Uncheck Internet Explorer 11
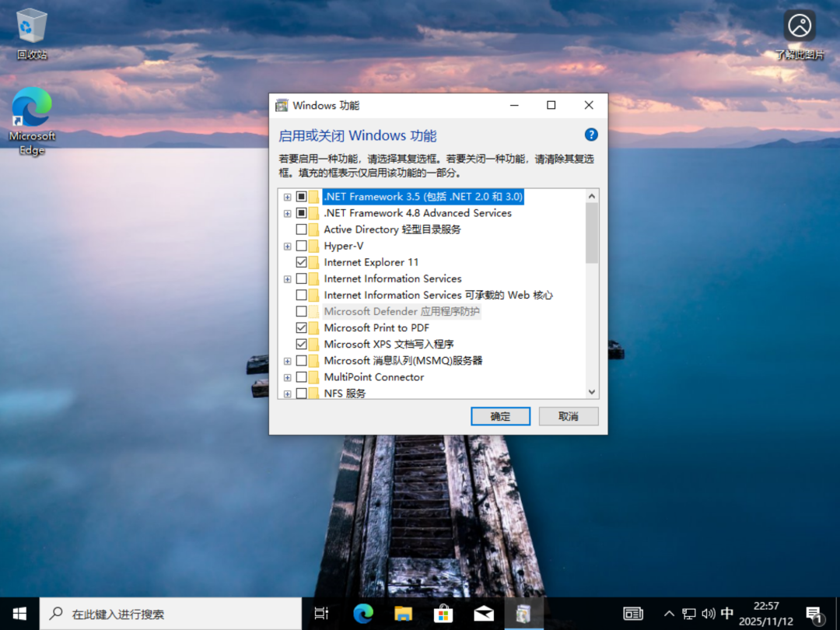This screenshot has width=840, height=630. click(x=302, y=263)
